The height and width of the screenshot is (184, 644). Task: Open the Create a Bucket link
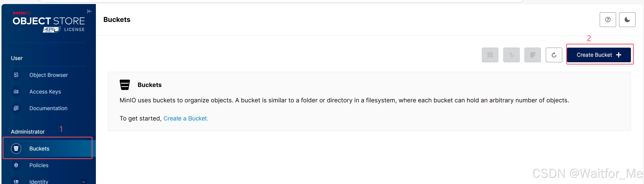click(185, 118)
